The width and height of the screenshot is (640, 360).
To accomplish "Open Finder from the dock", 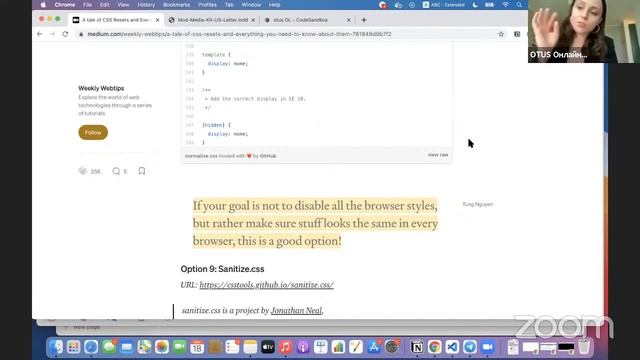I will [56, 347].
